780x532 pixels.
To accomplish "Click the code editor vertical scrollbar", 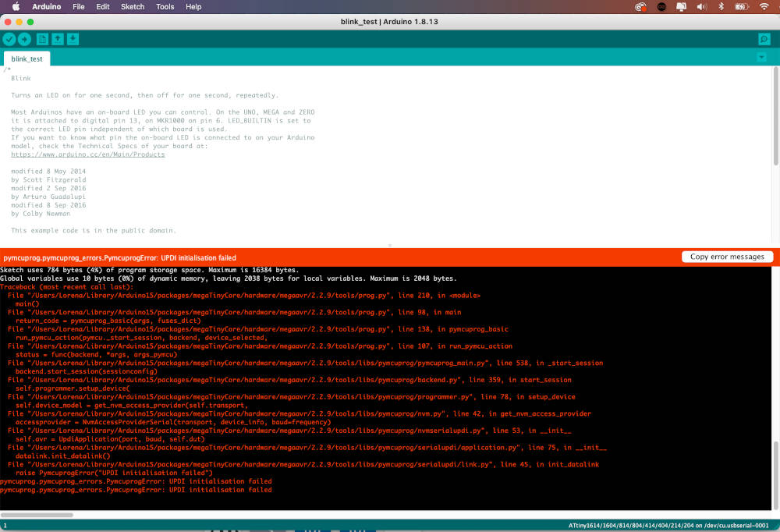I will (775, 116).
